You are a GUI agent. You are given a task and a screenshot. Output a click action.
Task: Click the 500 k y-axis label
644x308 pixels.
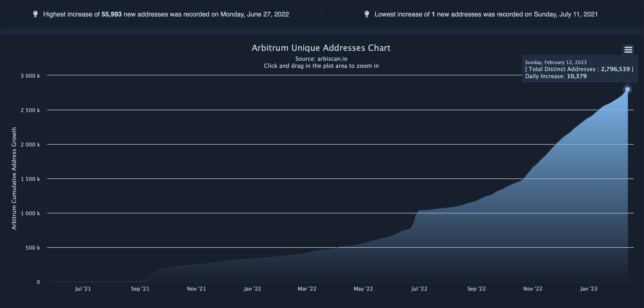(x=33, y=248)
